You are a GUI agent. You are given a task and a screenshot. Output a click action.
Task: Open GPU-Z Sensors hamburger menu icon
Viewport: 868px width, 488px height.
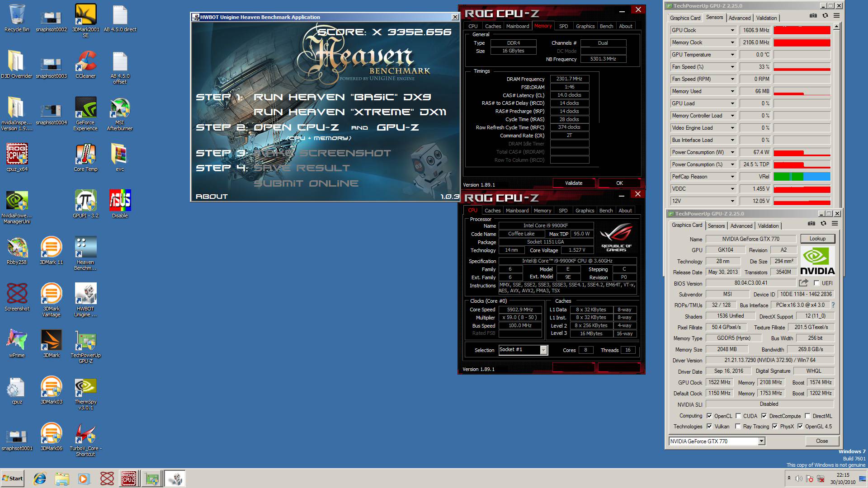pyautogui.click(x=836, y=16)
